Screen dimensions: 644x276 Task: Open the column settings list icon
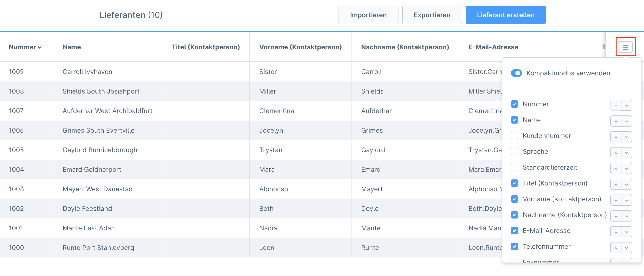click(x=625, y=47)
